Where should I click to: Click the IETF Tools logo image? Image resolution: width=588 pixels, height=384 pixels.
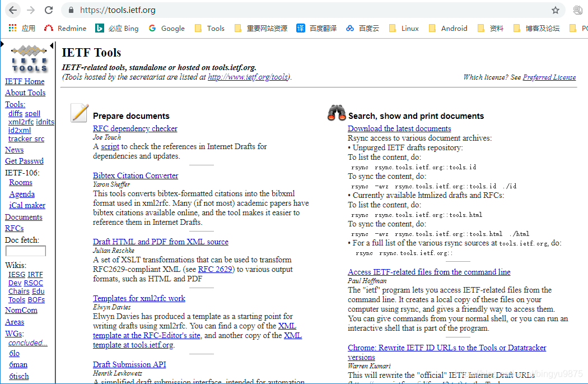[x=29, y=59]
